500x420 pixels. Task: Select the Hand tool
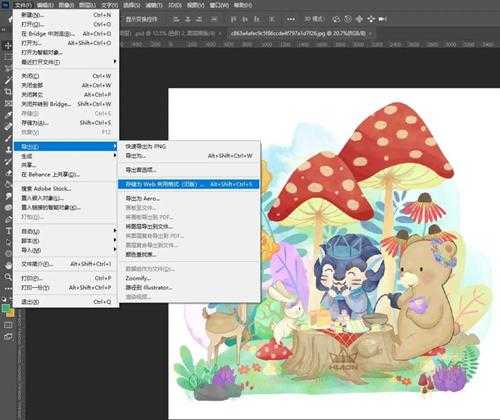tap(7, 265)
